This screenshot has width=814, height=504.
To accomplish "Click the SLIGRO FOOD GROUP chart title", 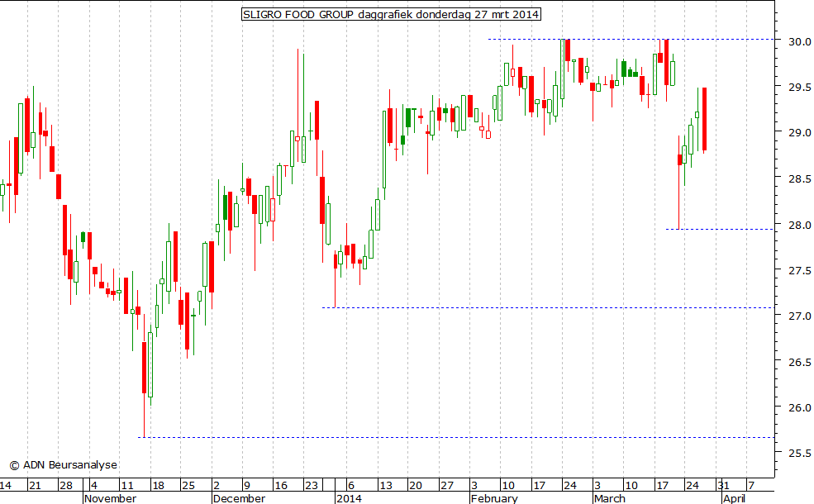I will coord(390,14).
